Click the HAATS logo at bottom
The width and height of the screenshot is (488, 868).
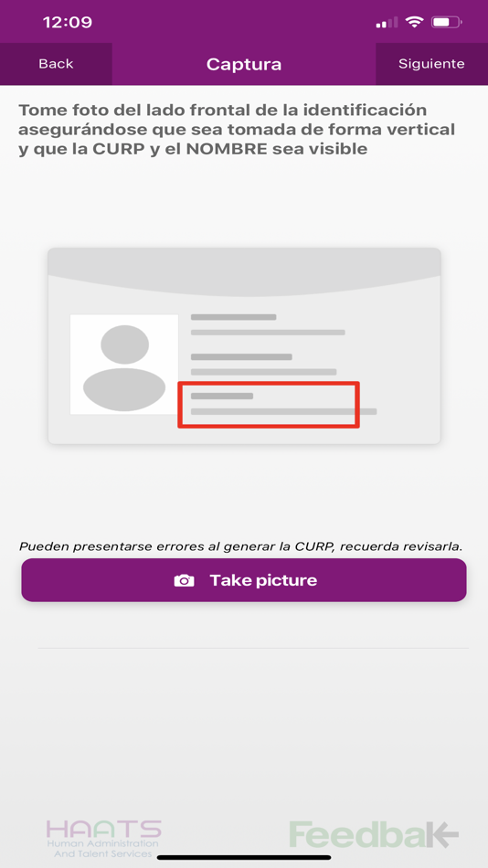103,838
